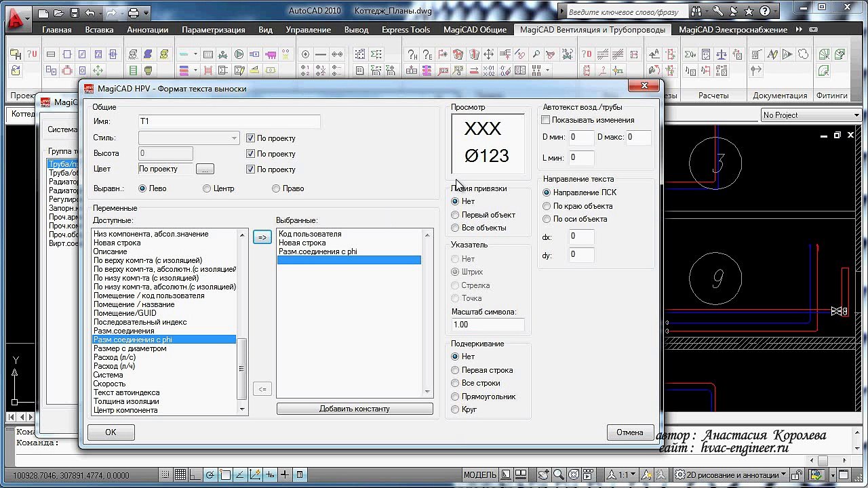The image size is (868, 488).
Task: Select 'Все объекты' snap line option
Action: tap(456, 228)
